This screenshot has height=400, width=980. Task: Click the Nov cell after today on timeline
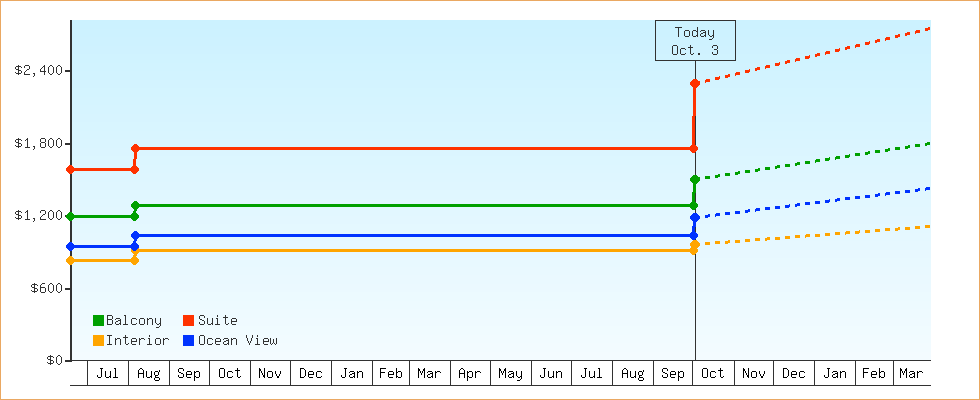(754, 373)
